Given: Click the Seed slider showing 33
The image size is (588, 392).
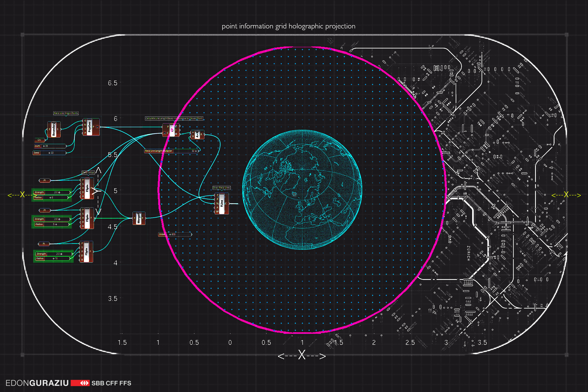Looking at the screenshot, I should tap(50, 153).
